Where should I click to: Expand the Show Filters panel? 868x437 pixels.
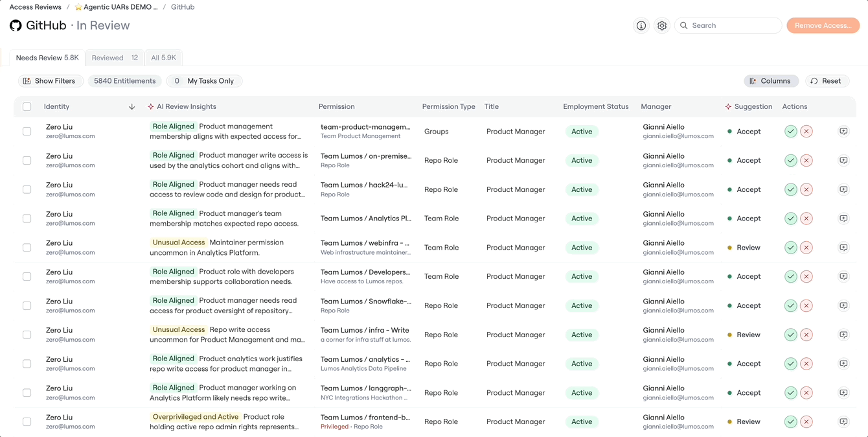51,81
